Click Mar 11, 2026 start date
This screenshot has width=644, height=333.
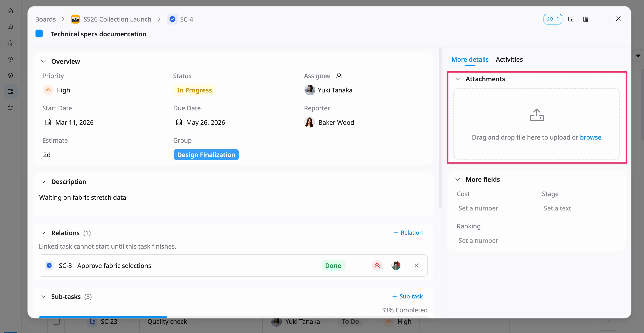coord(74,123)
